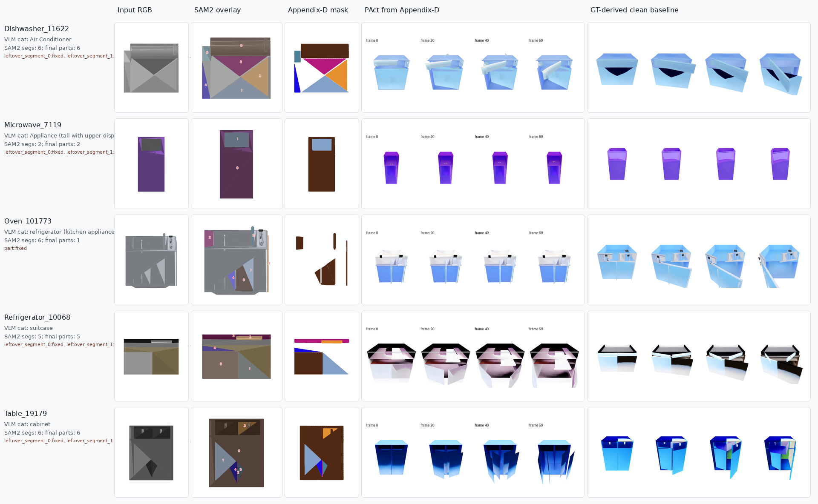
Task: Click the Refrigerator_10068 input RGB image
Action: click(x=151, y=356)
